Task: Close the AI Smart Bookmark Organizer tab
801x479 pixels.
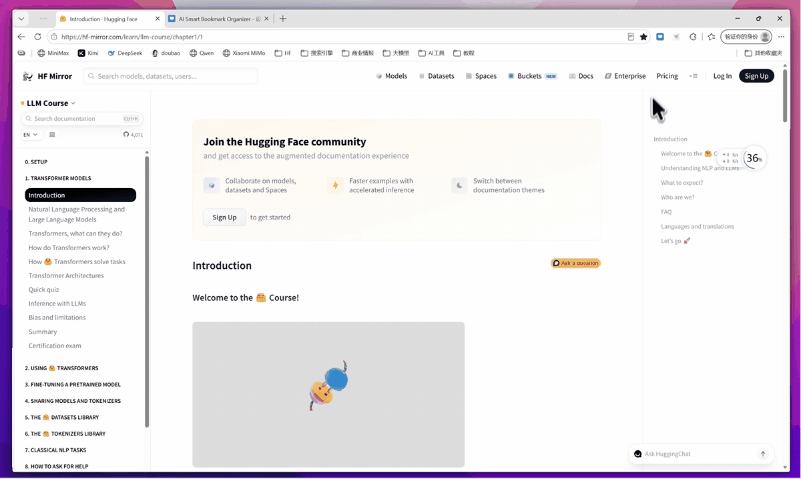Action: point(266,19)
